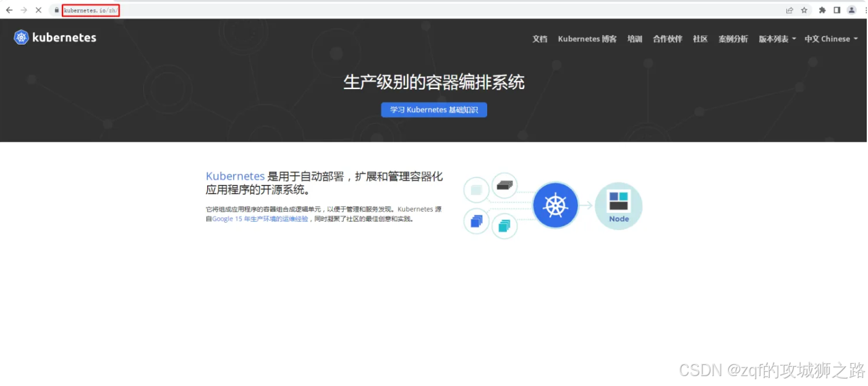
Task: Expand the 中文 Chinese language dropdown
Action: click(x=831, y=39)
